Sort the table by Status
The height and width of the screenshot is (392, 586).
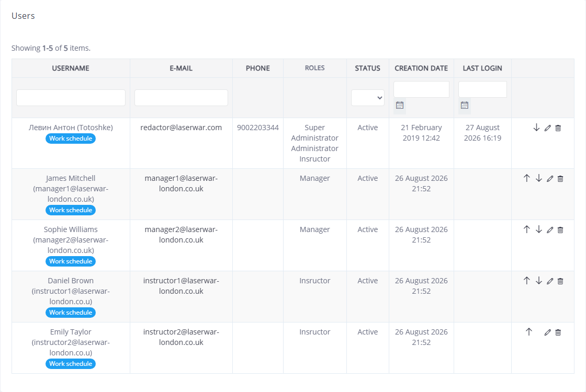pyautogui.click(x=367, y=68)
